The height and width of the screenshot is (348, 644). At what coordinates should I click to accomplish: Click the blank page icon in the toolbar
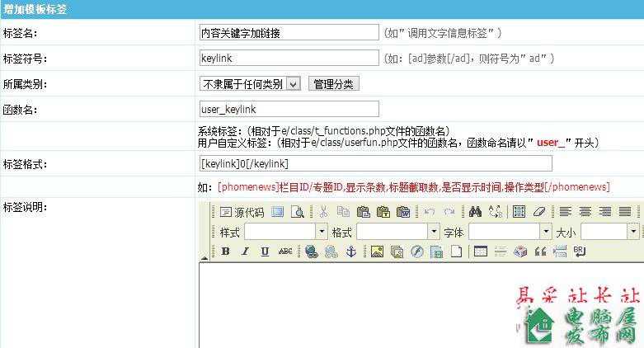(456, 251)
